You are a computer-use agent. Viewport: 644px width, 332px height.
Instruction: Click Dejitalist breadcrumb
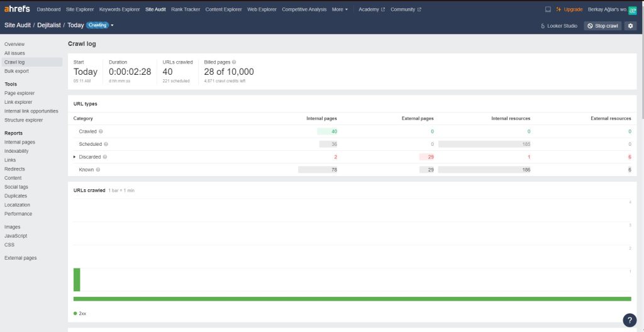(x=49, y=25)
